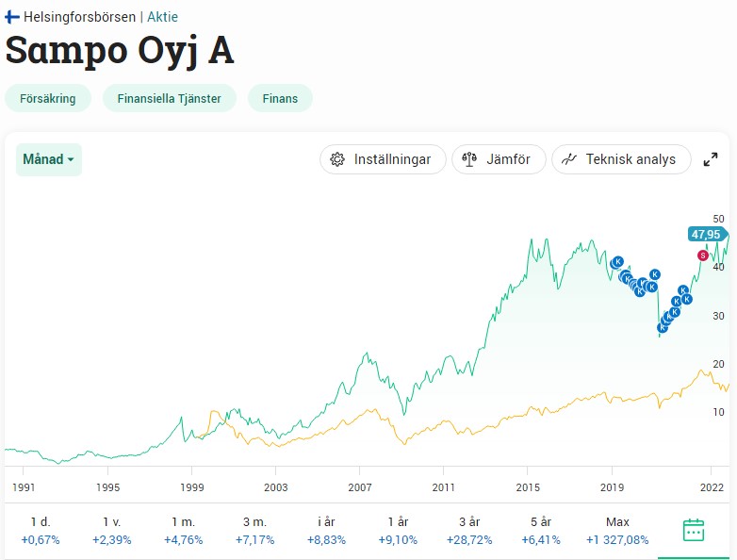This screenshot has height=560, width=737.
Task: Click the Finnish flag icon
Action: click(x=12, y=17)
